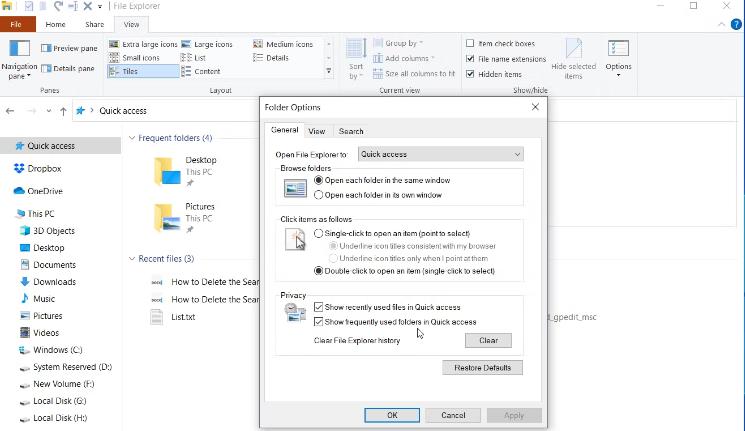
Task: Open the pinned Pictures folder tile
Action: pos(185,218)
